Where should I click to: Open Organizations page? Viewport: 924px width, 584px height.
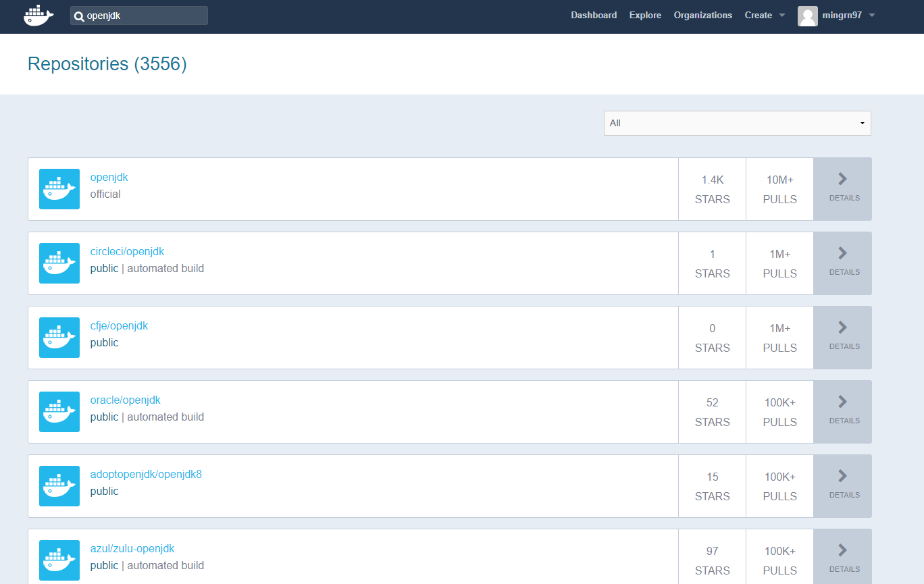pos(702,15)
